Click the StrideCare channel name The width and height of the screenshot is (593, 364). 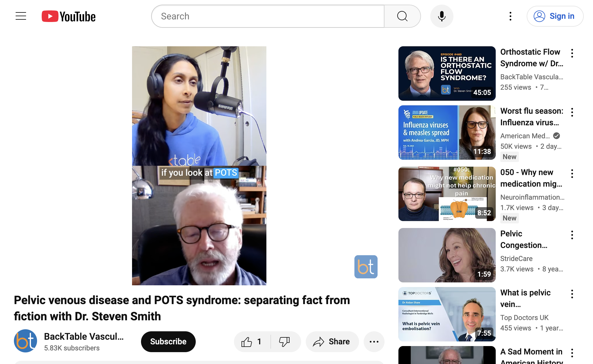[x=516, y=258]
